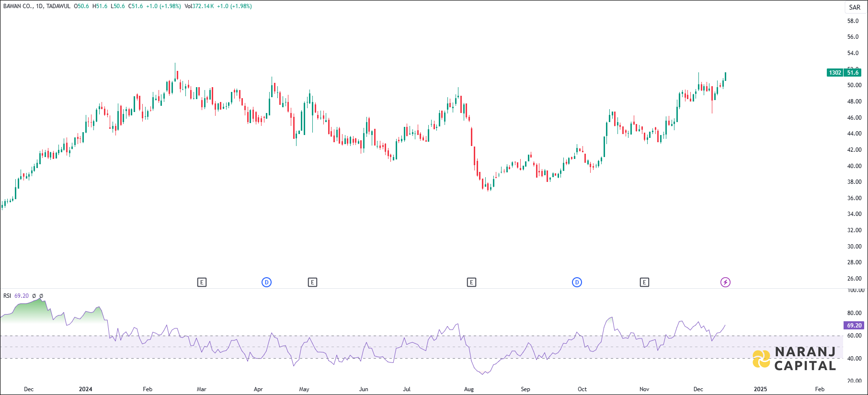Viewport: 868px width, 395px height.
Task: Click the green 51.6 last price label
Action: 853,73
